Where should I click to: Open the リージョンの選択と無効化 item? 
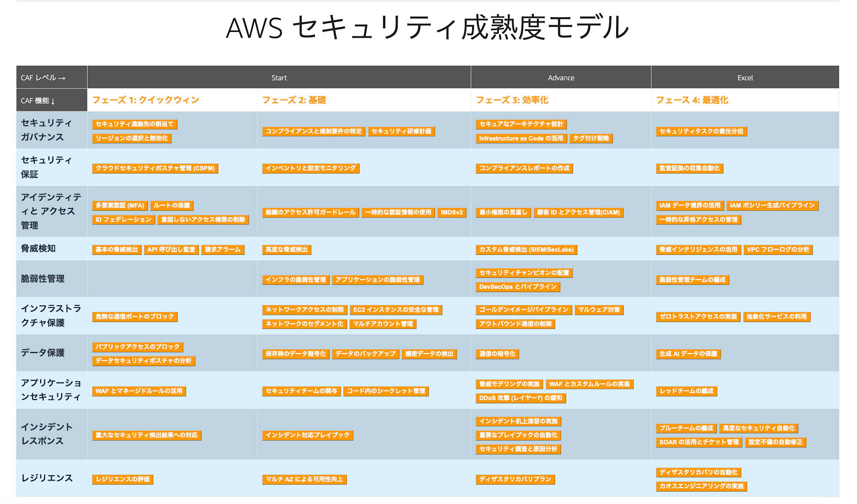(132, 138)
